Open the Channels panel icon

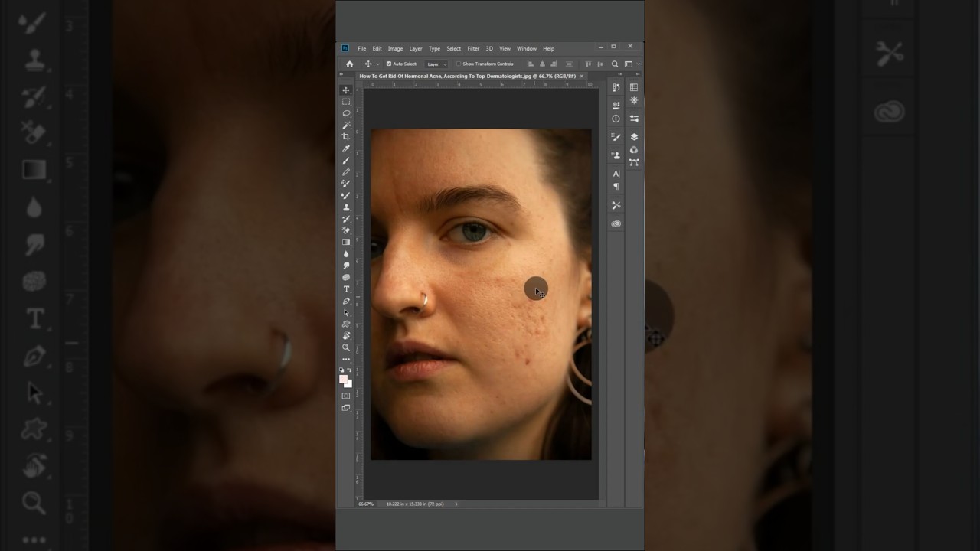(x=634, y=150)
